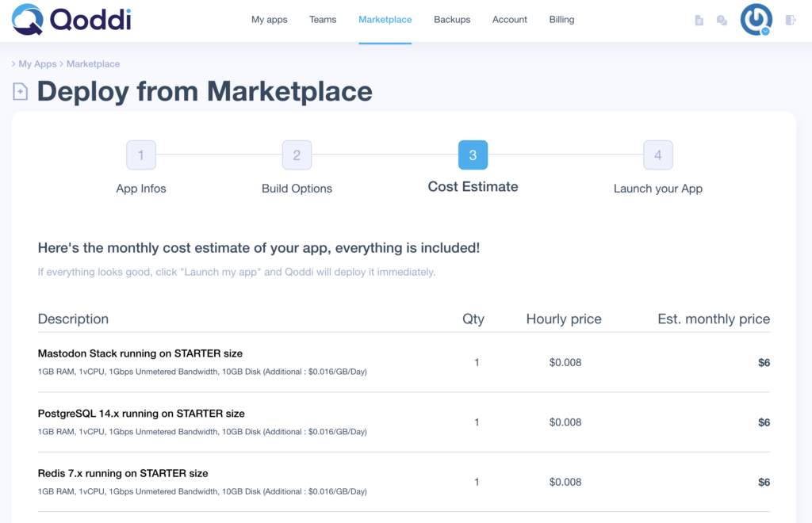Select step 3 Cost Estimate
Viewport: 812px width, 523px height.
(x=473, y=155)
